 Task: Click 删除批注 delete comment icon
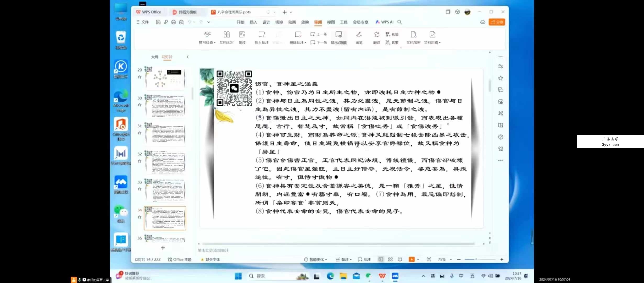pyautogui.click(x=298, y=34)
